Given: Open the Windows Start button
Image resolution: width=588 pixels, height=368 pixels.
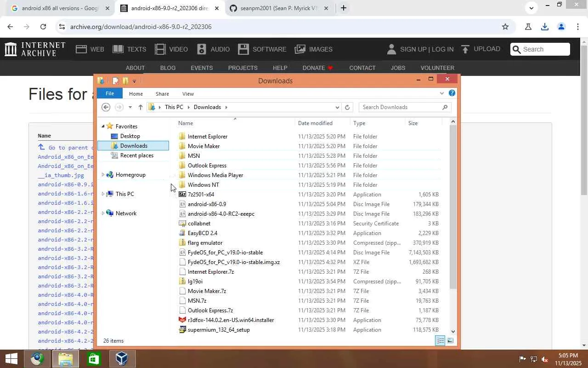Looking at the screenshot, I should (x=11, y=359).
